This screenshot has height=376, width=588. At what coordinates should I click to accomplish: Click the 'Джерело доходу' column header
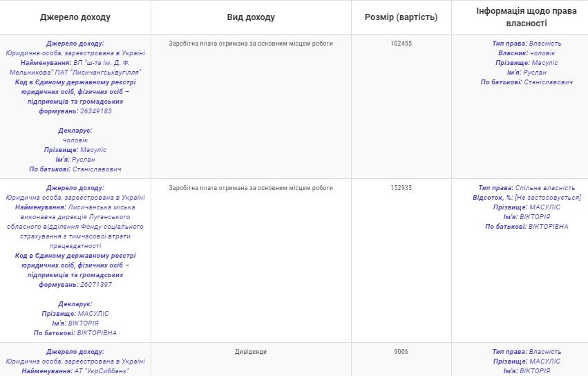tap(75, 17)
